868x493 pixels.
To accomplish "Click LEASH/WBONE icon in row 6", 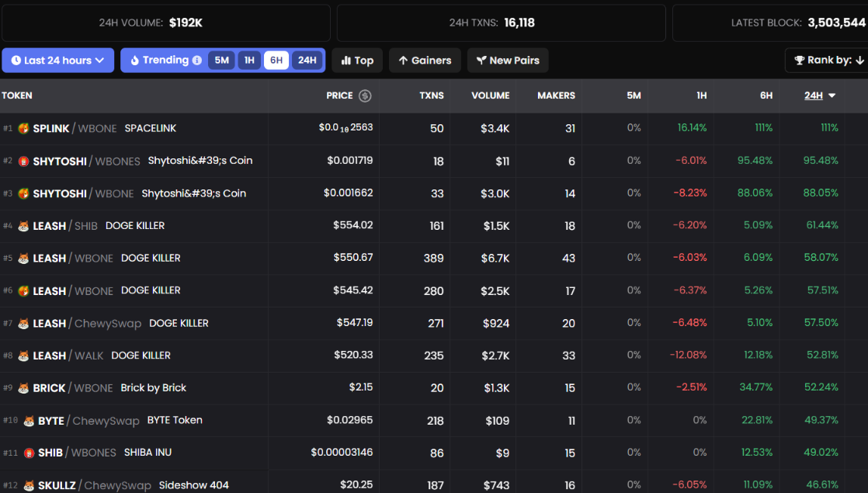I will pos(23,290).
